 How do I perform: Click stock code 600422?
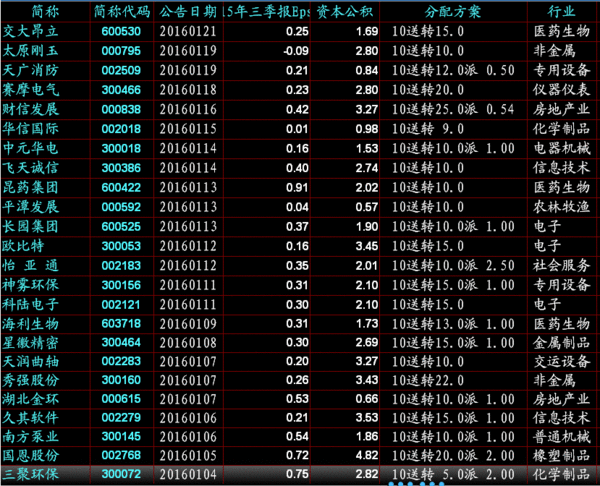pos(121,188)
